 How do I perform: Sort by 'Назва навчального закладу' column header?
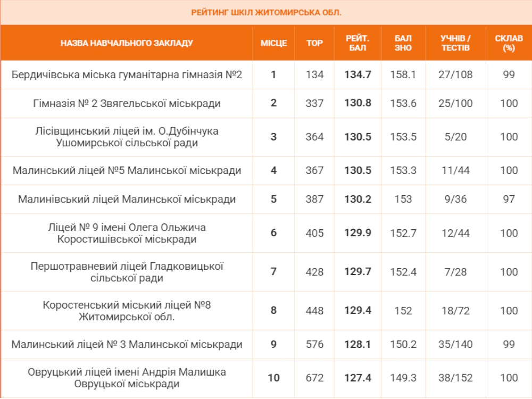click(127, 43)
